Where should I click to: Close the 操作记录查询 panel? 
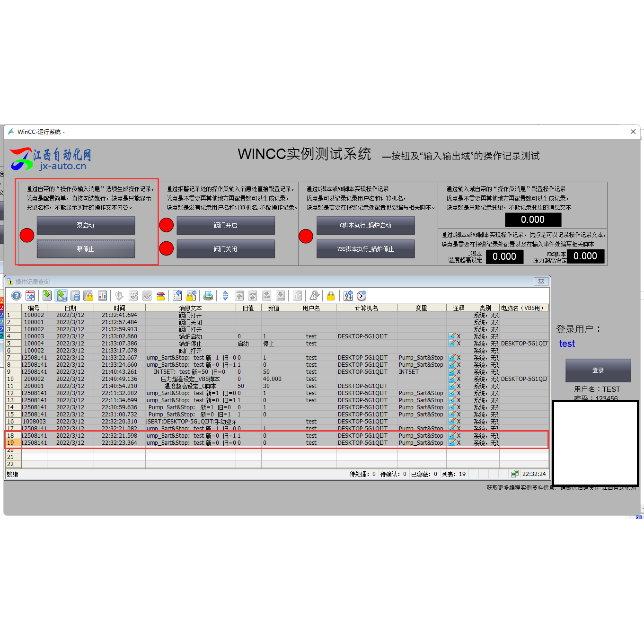tap(541, 282)
